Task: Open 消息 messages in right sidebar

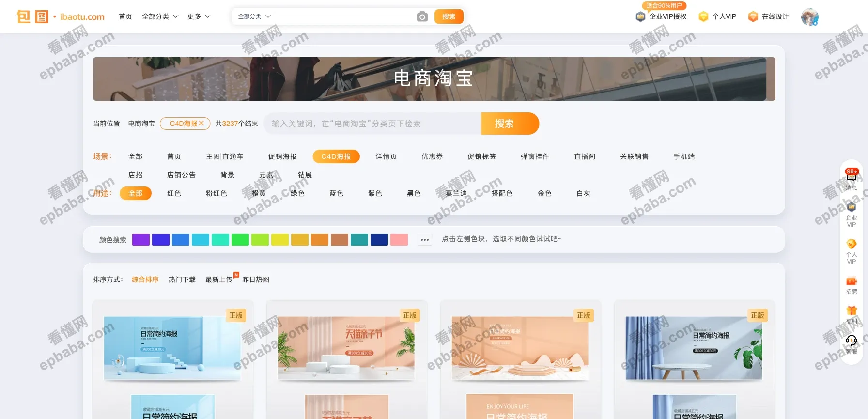Action: [x=852, y=179]
